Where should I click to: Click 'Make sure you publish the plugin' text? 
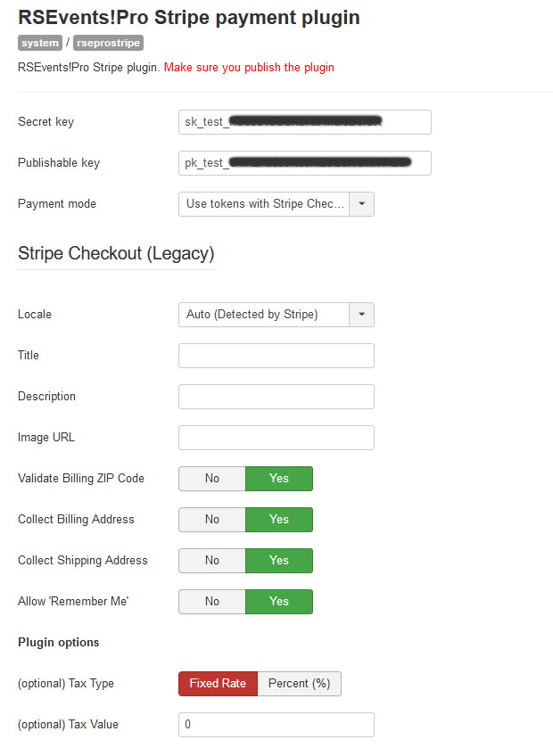(249, 68)
